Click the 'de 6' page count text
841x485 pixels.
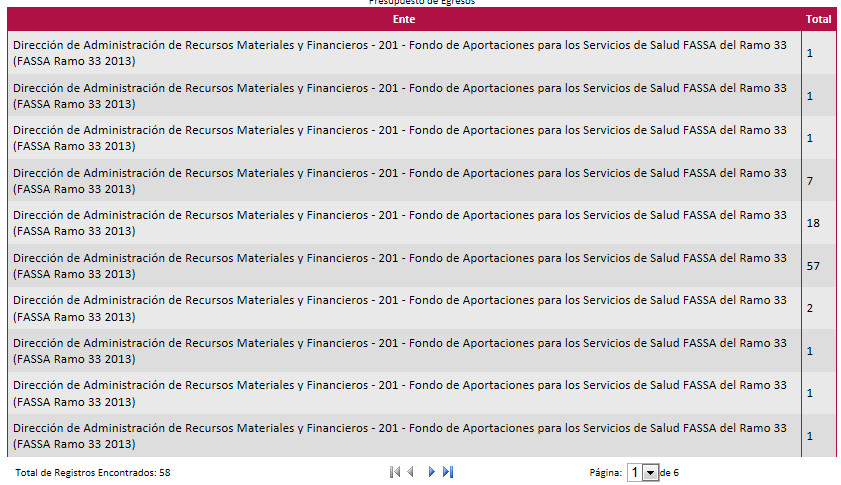(x=669, y=473)
